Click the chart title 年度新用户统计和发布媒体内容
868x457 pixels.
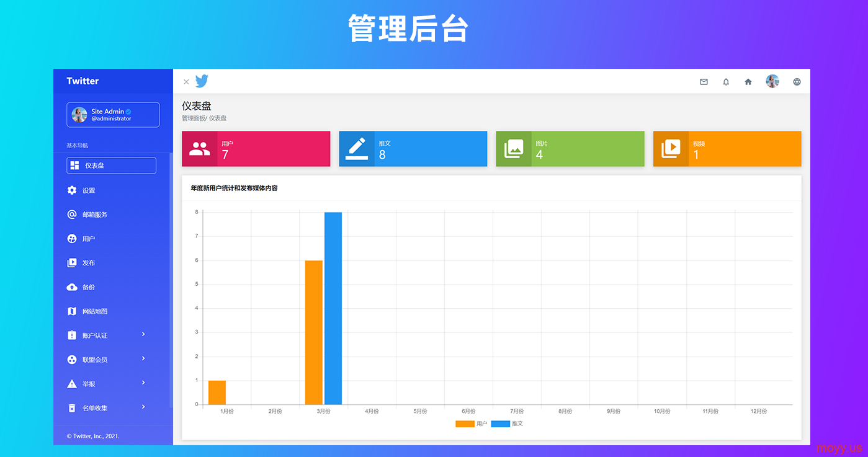tap(234, 188)
